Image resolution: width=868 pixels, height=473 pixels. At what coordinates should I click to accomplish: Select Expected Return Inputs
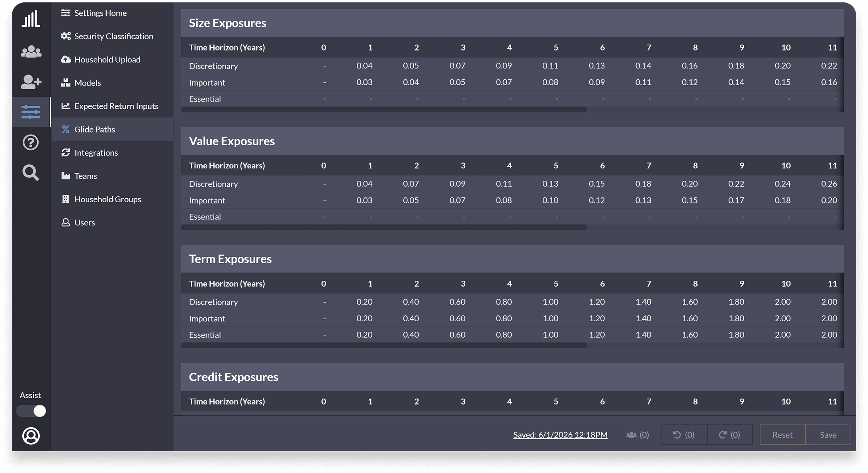coord(112,106)
